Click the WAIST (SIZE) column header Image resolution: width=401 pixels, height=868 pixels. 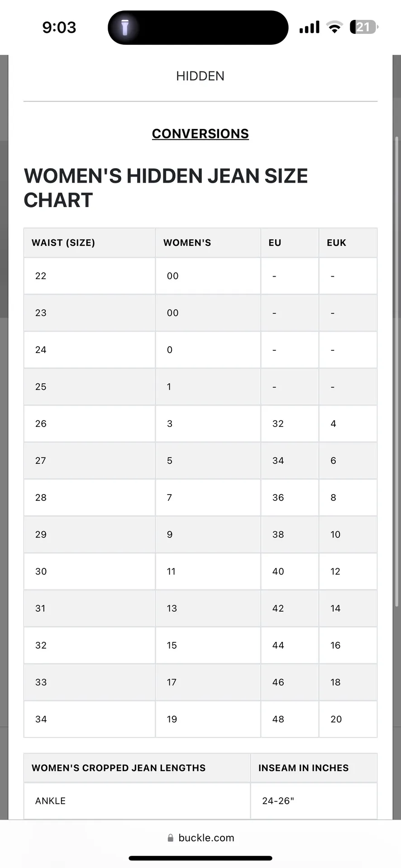tap(63, 243)
